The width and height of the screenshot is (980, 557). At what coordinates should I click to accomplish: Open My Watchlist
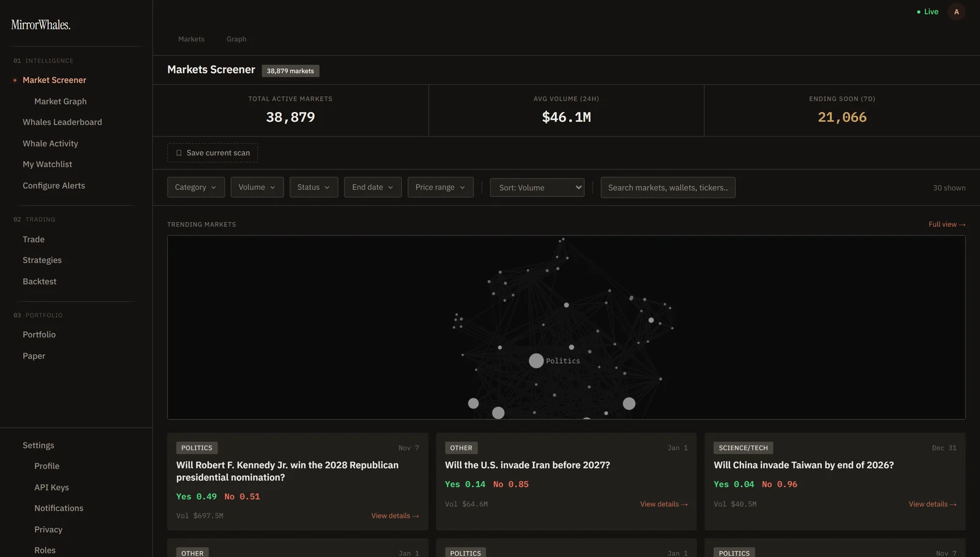[47, 164]
